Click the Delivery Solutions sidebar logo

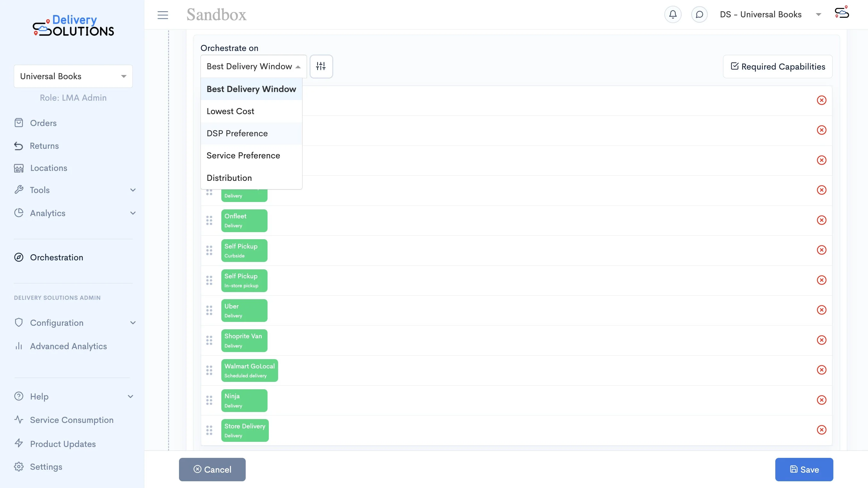(73, 25)
